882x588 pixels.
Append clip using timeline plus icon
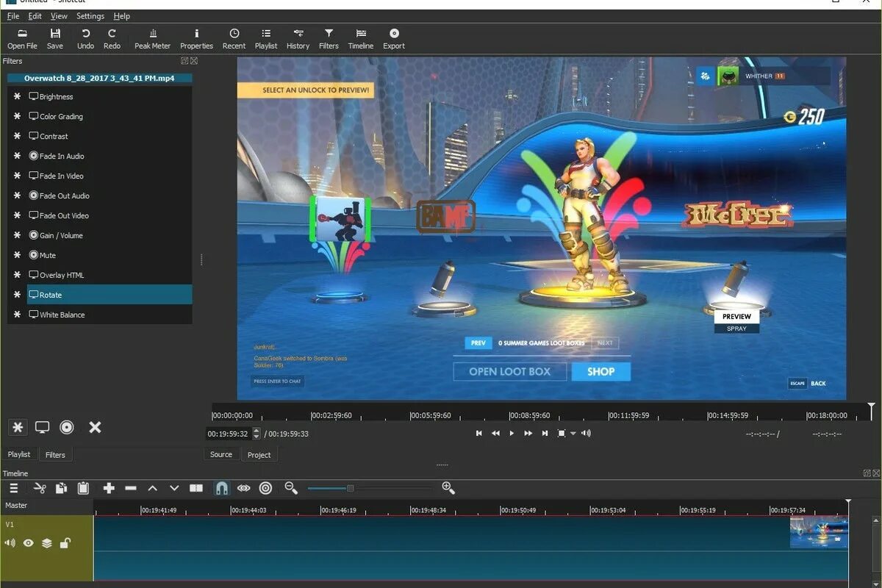(109, 488)
